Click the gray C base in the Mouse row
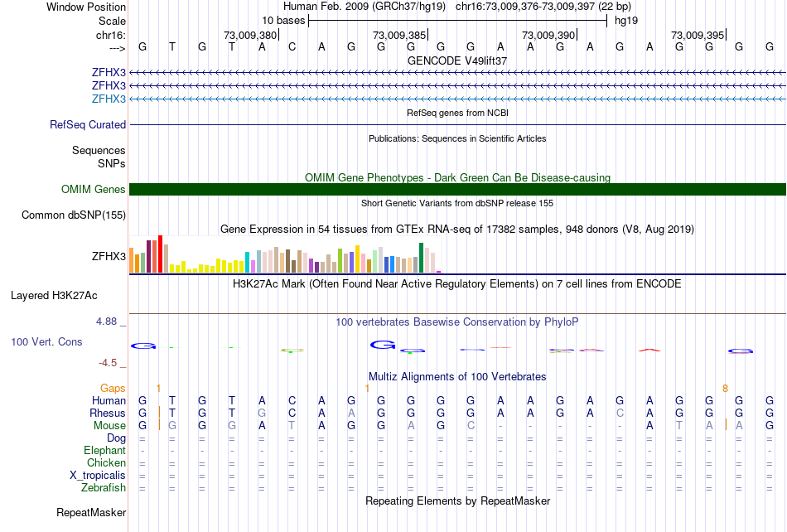 point(471,426)
